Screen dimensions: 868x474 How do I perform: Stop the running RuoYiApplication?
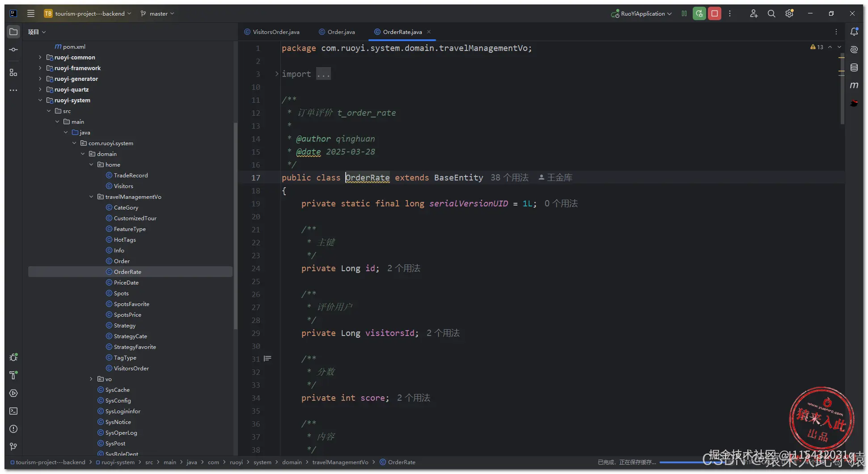[715, 13]
